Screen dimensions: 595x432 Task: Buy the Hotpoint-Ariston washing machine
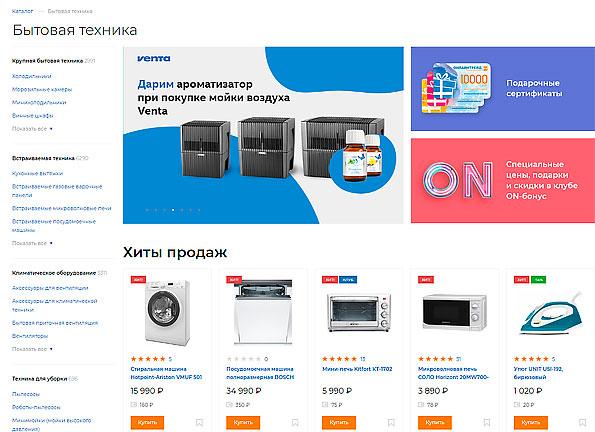pyautogui.click(x=147, y=423)
